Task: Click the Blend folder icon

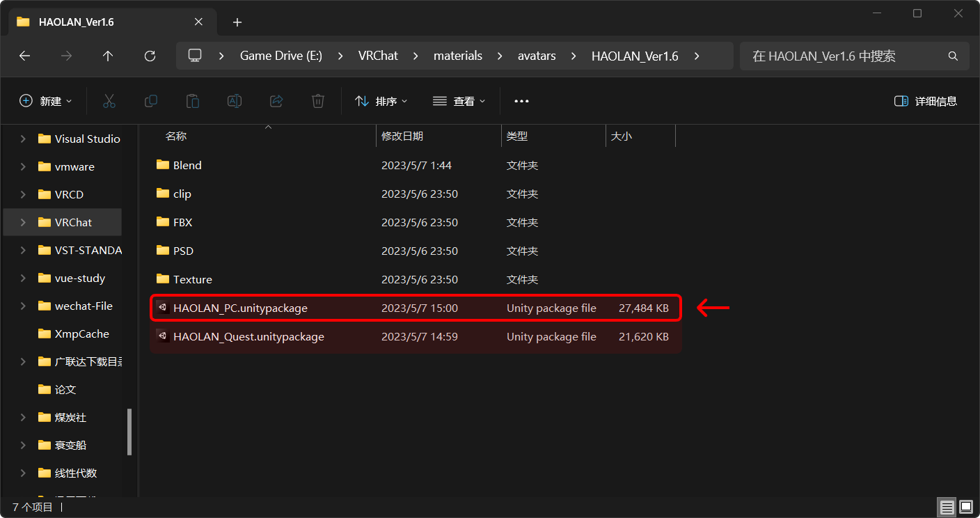Action: (163, 165)
